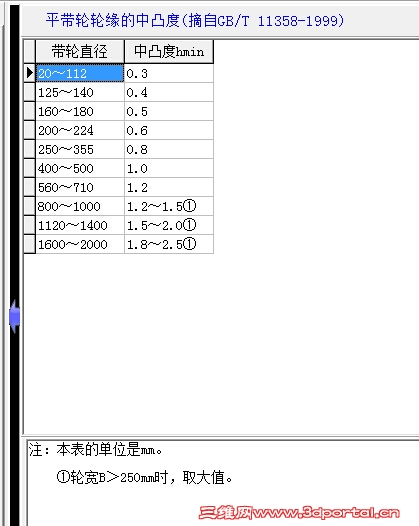This screenshot has width=419, height=526.
Task: Select the cell 250～355
Action: pyautogui.click(x=80, y=149)
